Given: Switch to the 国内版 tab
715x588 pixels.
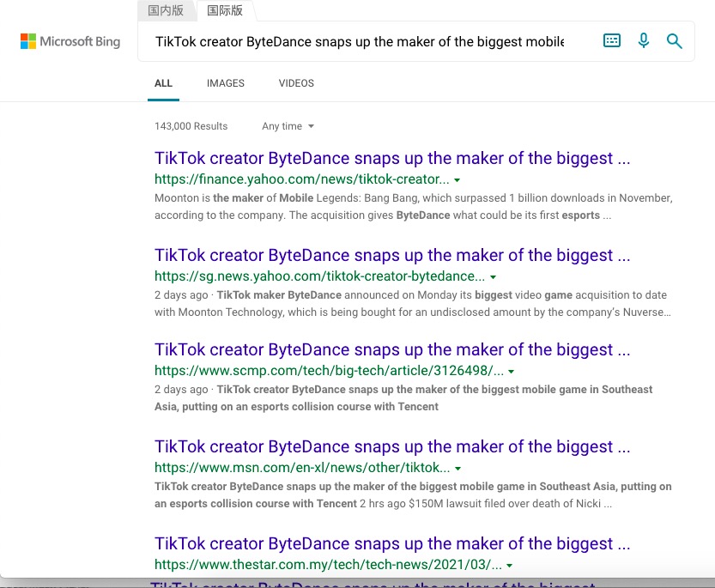Looking at the screenshot, I should pyautogui.click(x=166, y=10).
